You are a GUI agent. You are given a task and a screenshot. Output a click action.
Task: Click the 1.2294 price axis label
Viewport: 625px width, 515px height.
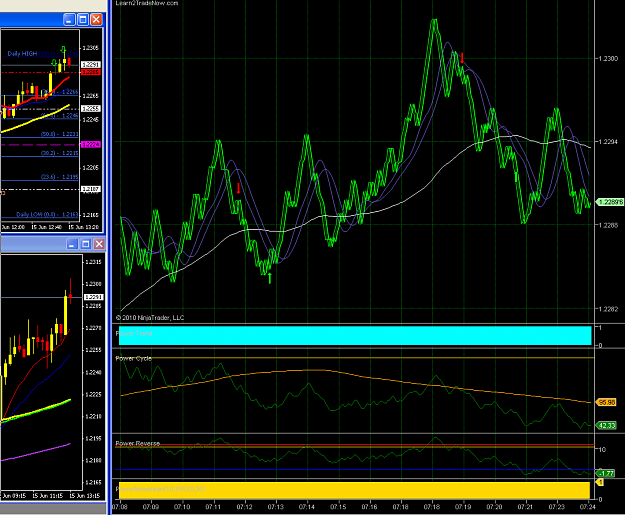(x=609, y=142)
